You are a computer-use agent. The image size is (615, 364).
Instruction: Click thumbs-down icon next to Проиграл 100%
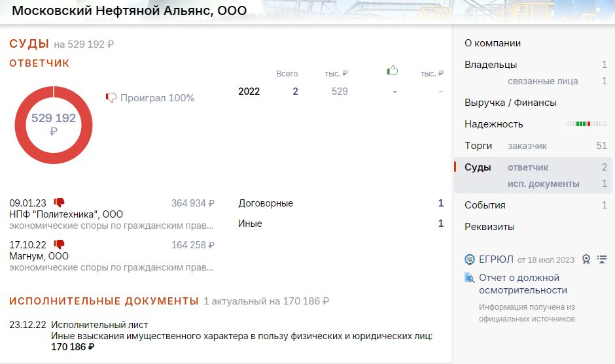[x=111, y=98]
